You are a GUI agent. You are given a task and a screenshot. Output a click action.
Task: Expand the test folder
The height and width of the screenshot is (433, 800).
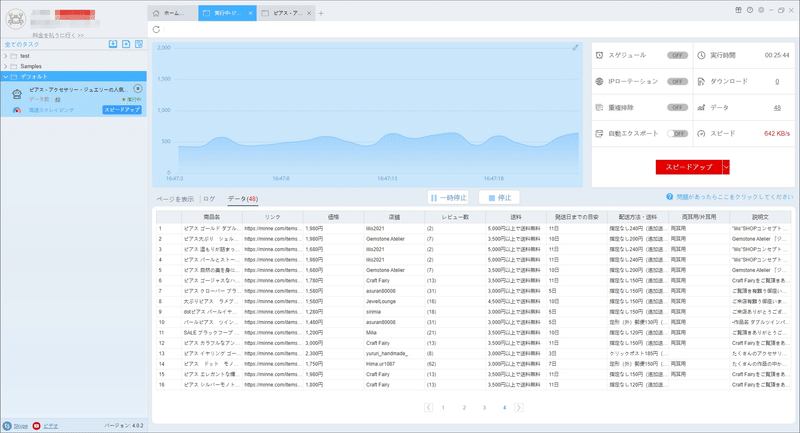tap(6, 56)
